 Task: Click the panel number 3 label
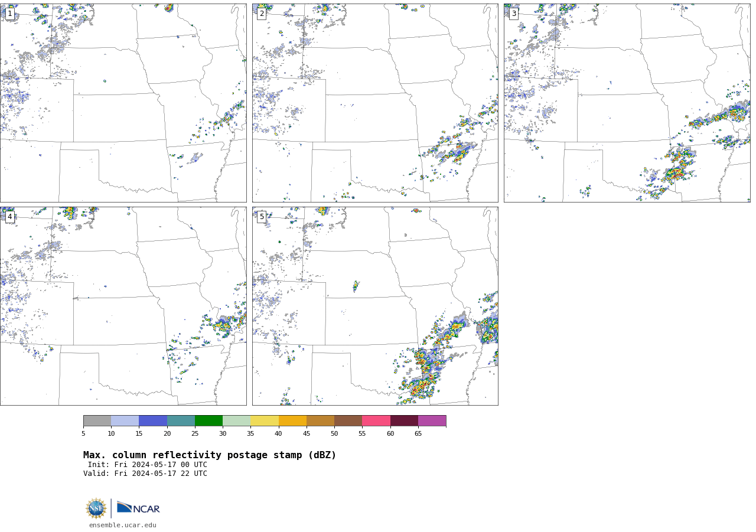click(x=513, y=14)
